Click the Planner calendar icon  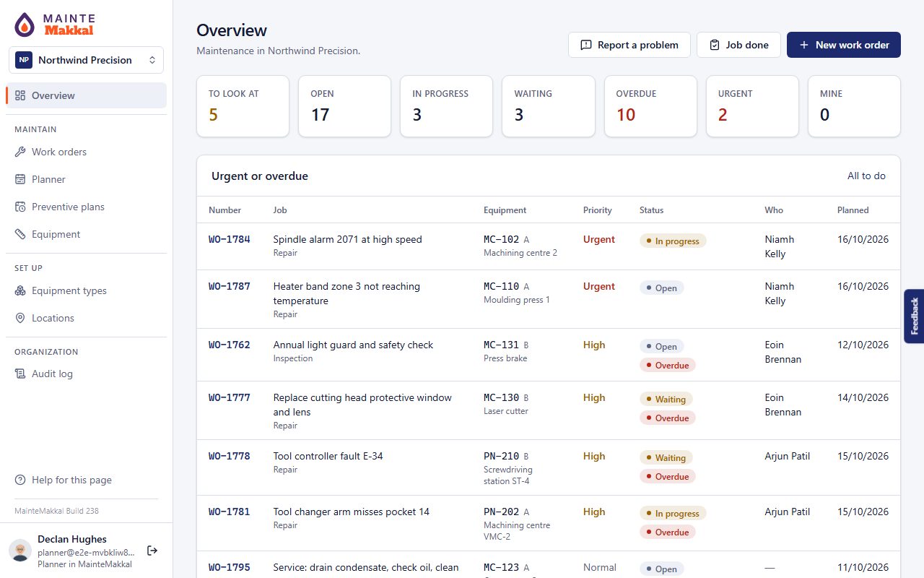click(20, 179)
